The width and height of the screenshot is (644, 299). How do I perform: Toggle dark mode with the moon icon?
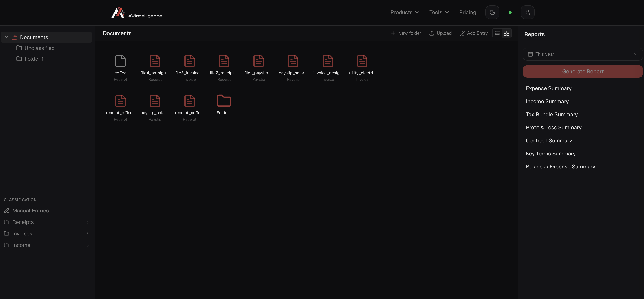coord(492,12)
